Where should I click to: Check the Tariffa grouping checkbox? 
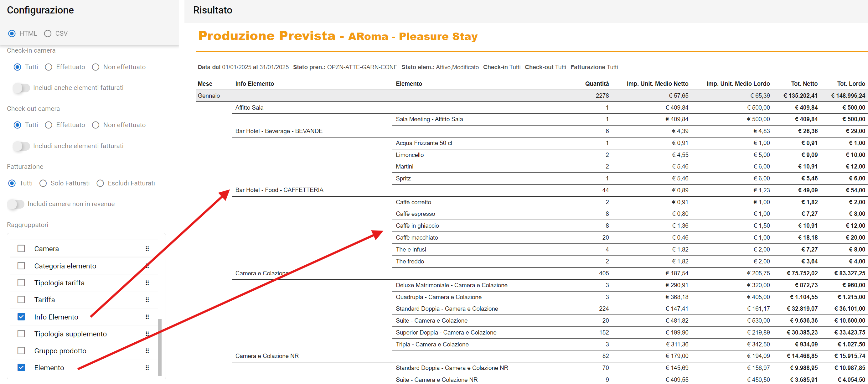click(x=21, y=300)
